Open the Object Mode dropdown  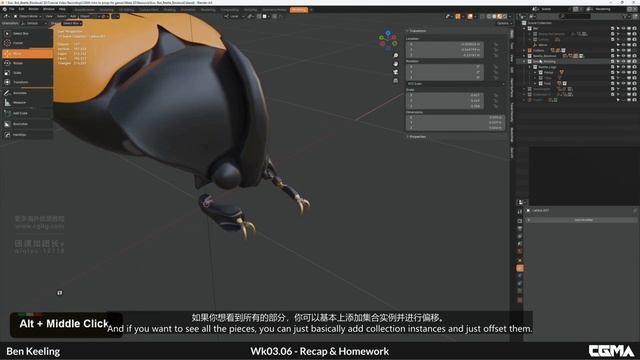(x=28, y=16)
